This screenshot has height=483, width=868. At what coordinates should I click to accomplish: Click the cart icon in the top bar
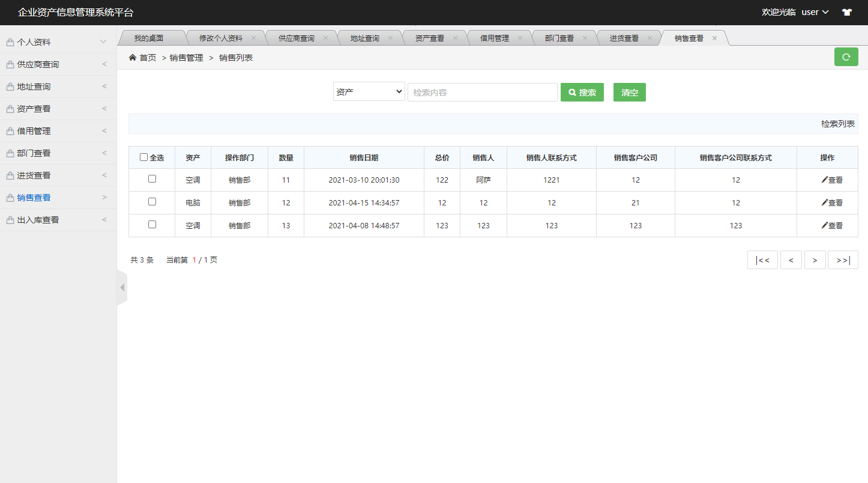click(846, 11)
